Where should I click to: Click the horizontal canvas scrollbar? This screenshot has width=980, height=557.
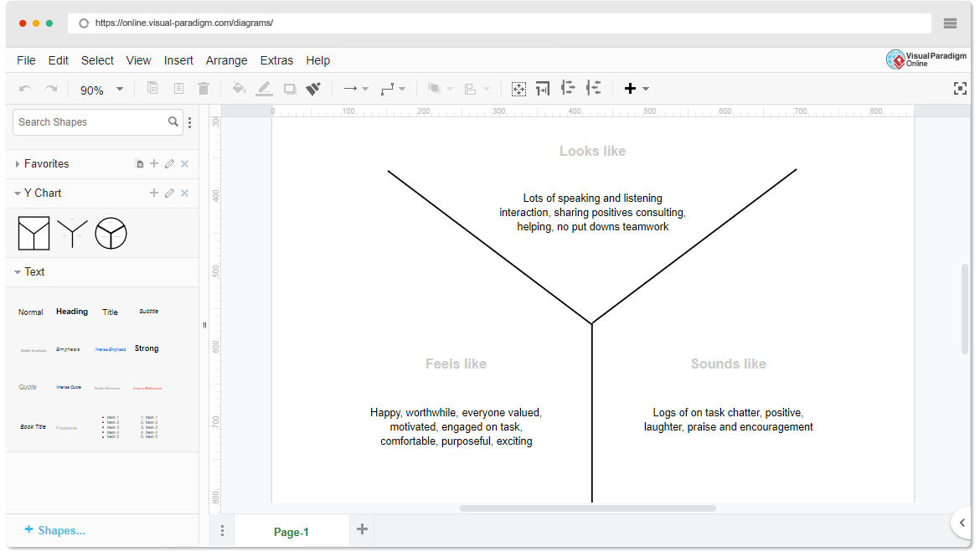587,508
